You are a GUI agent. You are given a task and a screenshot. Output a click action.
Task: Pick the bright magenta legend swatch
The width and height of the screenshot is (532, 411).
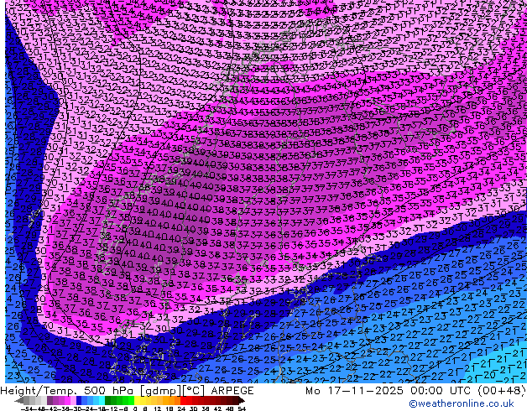click(x=67, y=401)
